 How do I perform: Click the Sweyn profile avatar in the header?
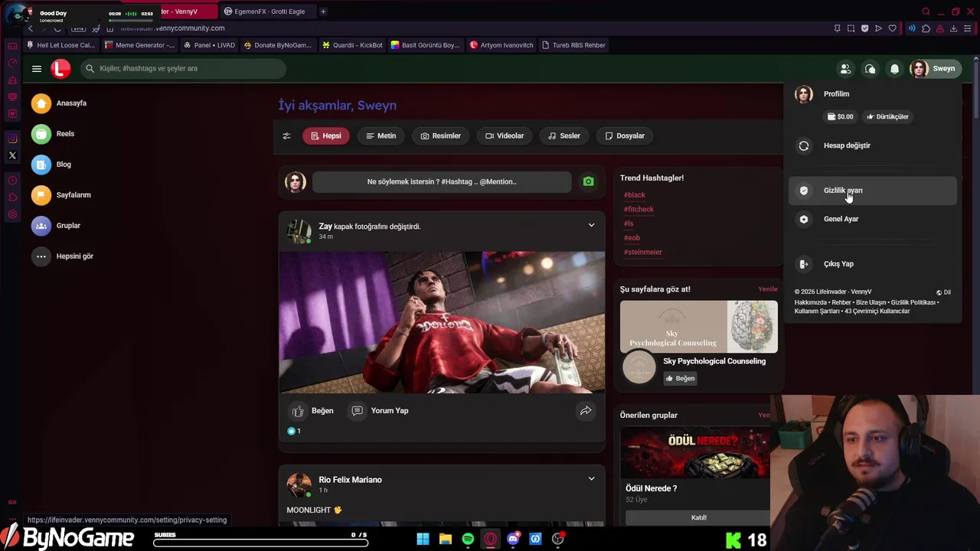(919, 69)
